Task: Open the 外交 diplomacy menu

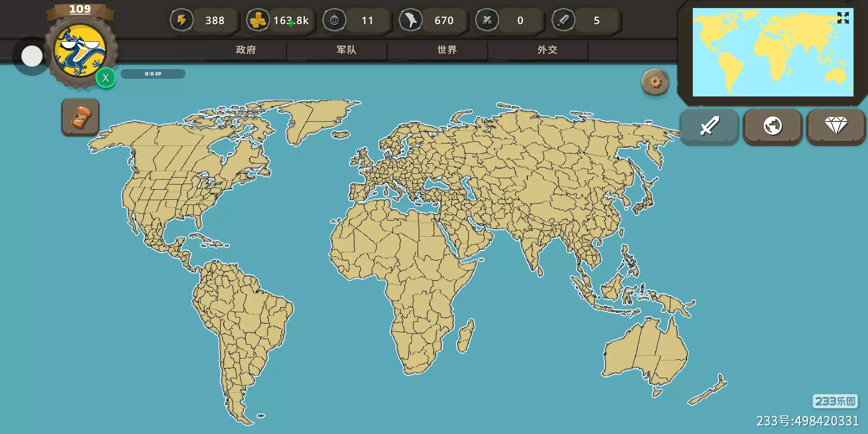Action: tap(547, 50)
